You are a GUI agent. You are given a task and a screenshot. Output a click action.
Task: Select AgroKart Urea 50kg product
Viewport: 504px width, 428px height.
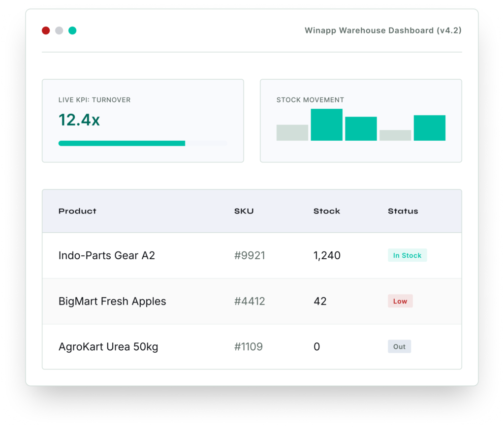click(108, 347)
